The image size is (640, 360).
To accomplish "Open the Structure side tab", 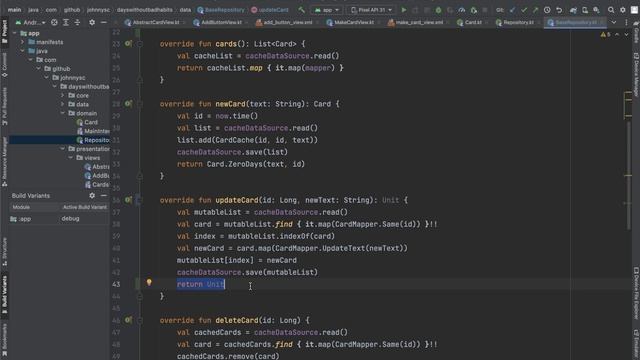I will pyautogui.click(x=4, y=252).
